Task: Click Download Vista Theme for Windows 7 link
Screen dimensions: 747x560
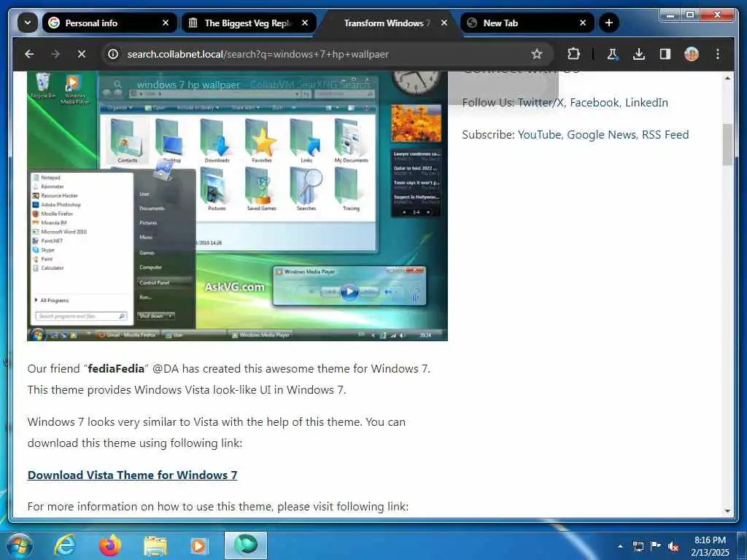Action: tap(133, 475)
